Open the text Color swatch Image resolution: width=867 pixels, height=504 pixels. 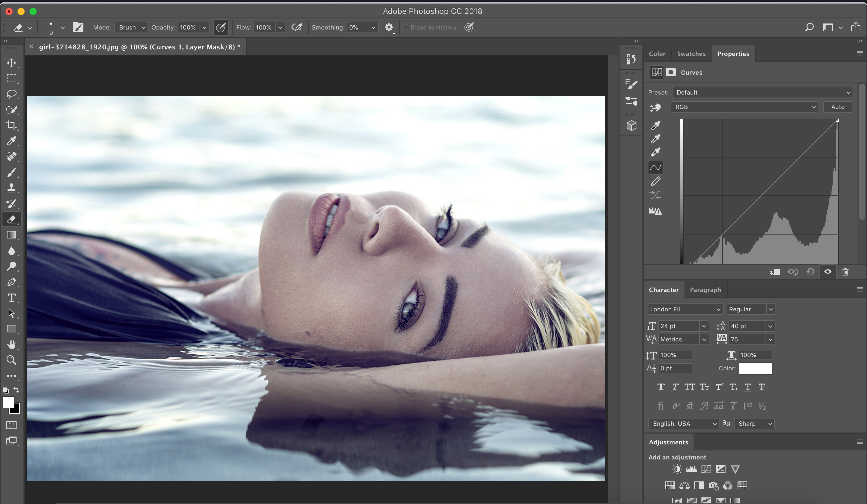coord(755,369)
